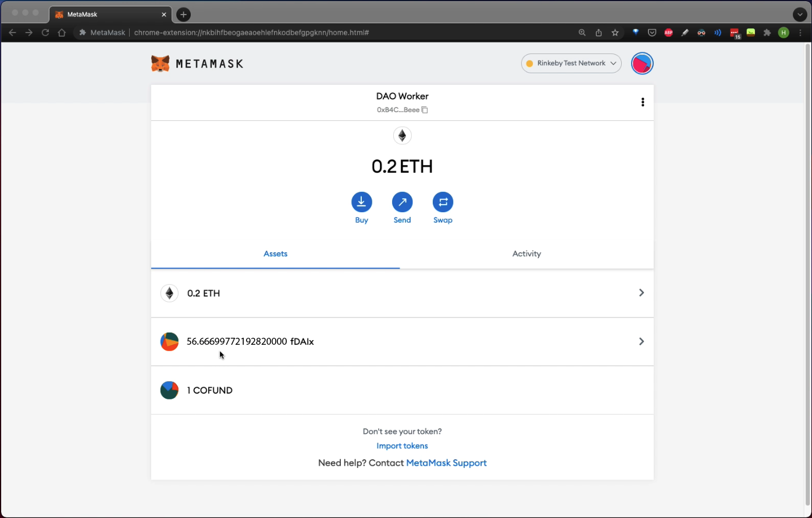Click the 1 COFUND asset text
Viewport: 812px width, 518px height.
tap(210, 391)
